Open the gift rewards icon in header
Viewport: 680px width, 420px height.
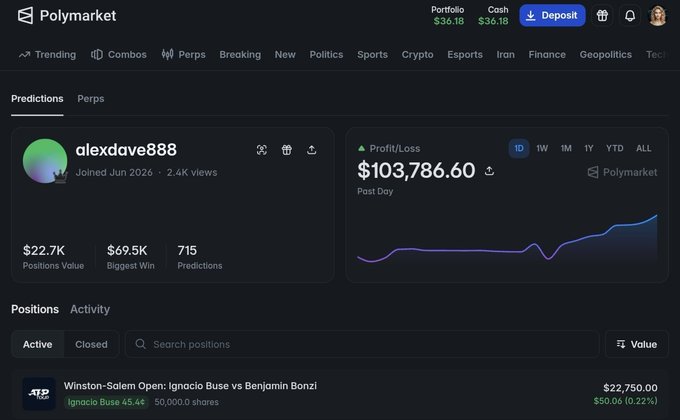click(602, 16)
